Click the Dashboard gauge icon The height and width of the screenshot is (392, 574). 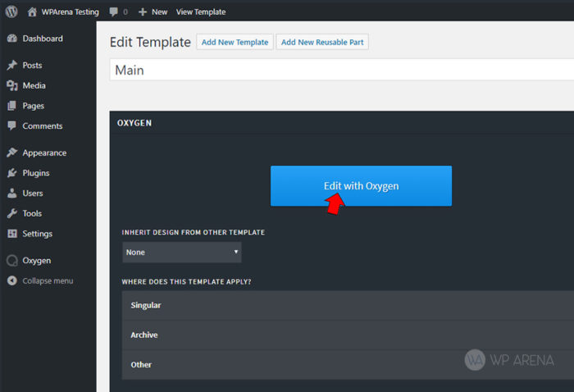click(x=12, y=39)
